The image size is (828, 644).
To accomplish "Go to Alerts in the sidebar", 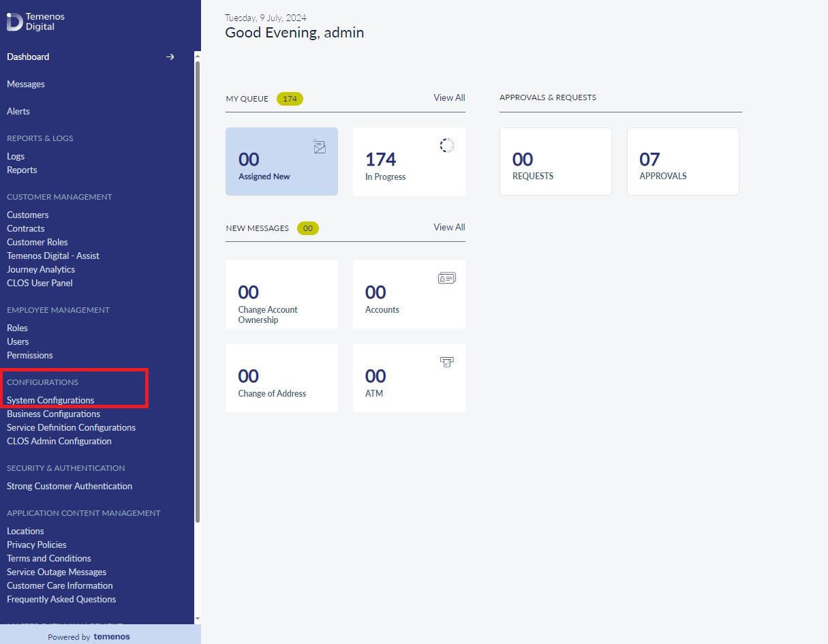I will pyautogui.click(x=18, y=111).
